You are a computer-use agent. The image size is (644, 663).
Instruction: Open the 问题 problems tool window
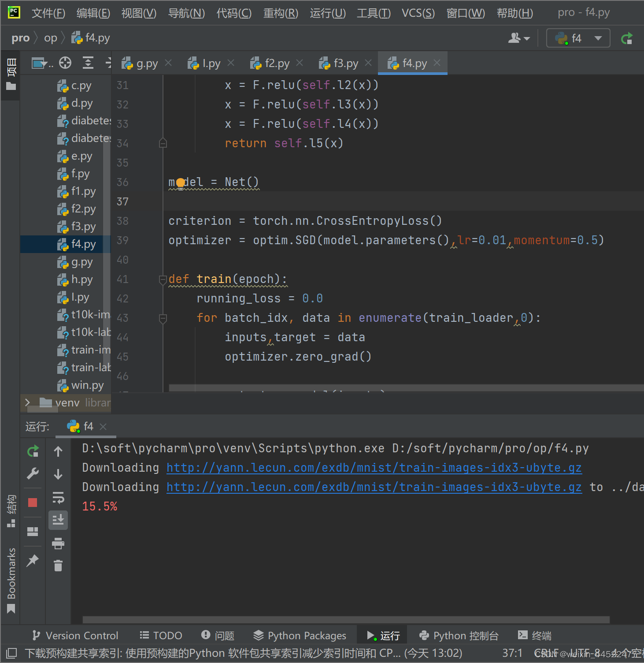[x=218, y=636]
